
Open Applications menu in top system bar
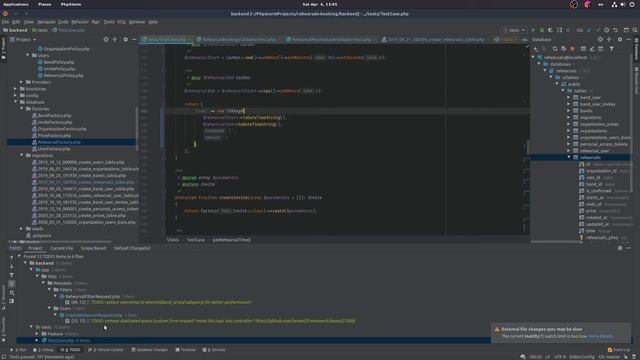coord(16,4)
